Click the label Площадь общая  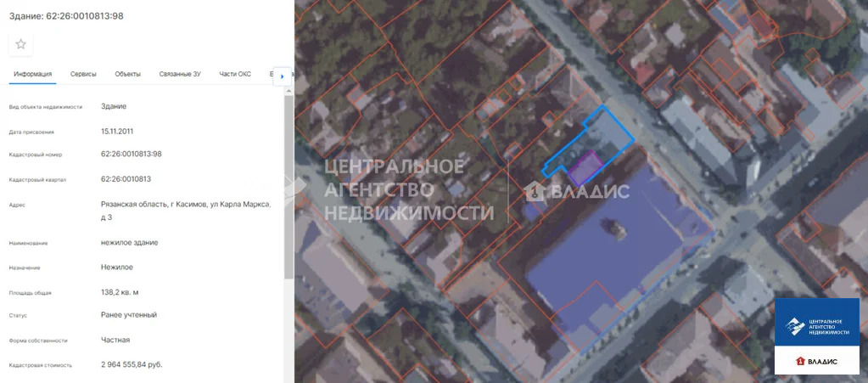(x=31, y=293)
